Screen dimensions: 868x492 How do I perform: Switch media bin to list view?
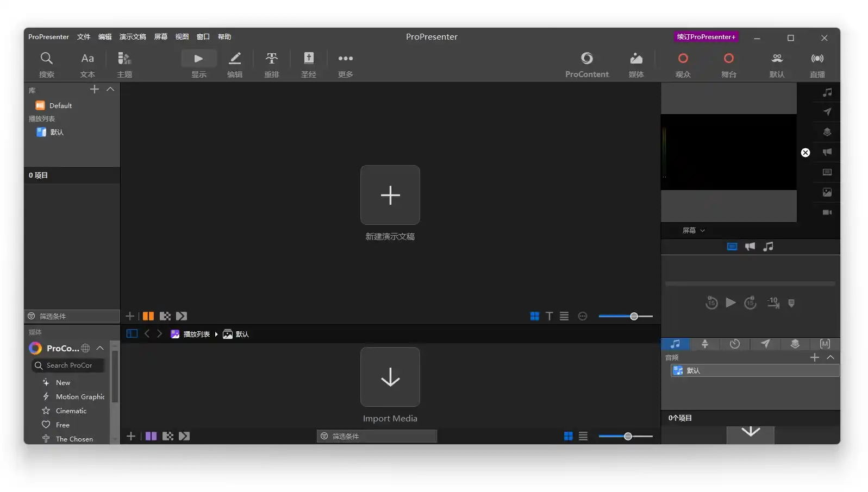click(583, 436)
